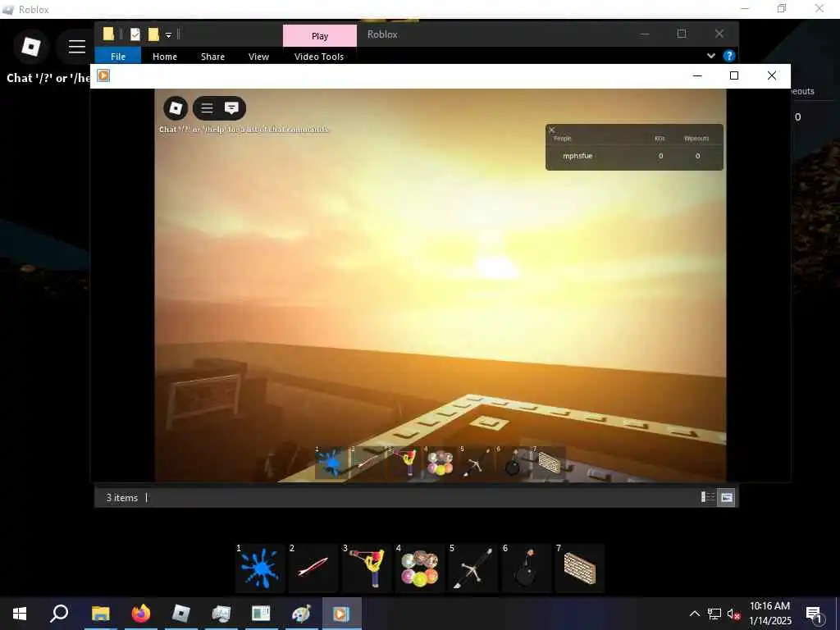
Task: Close the File Explorer Roblox window
Action: tap(719, 34)
